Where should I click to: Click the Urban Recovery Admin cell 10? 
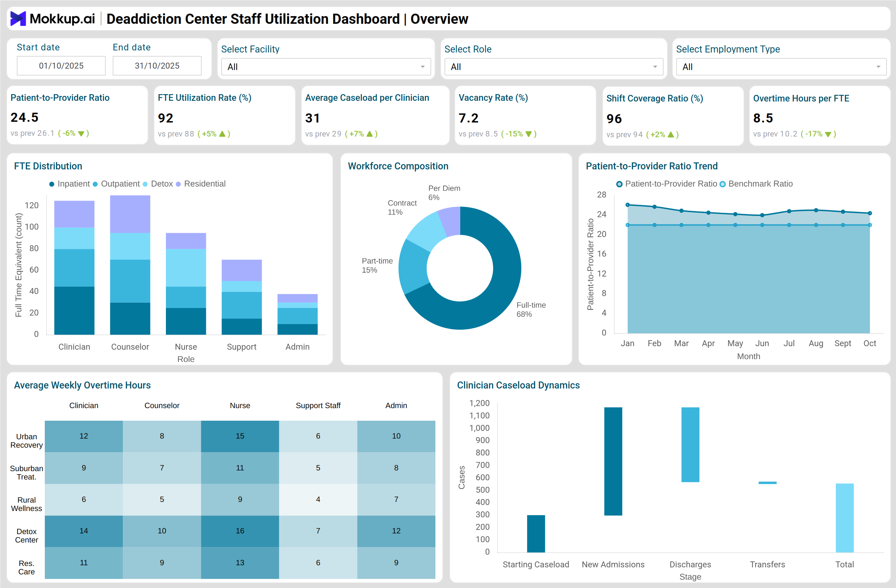coord(396,436)
